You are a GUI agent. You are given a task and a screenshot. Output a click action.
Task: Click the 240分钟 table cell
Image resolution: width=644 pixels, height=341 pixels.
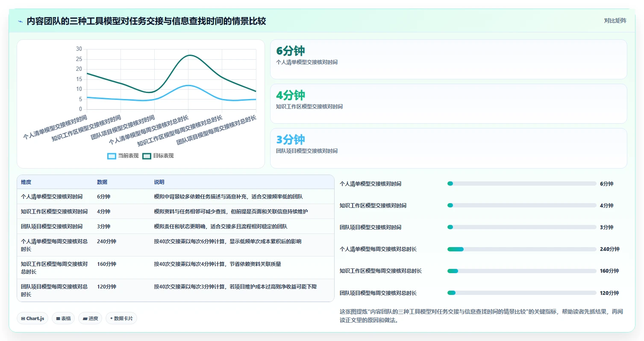point(106,242)
